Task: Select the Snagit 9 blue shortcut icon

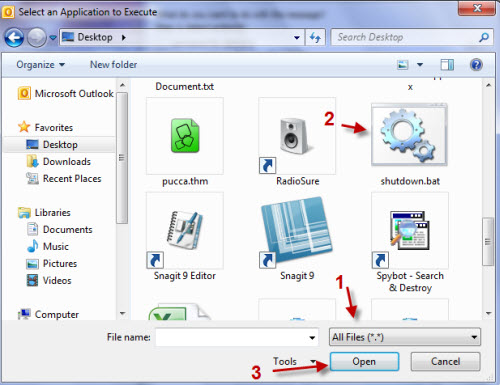Action: [x=297, y=231]
